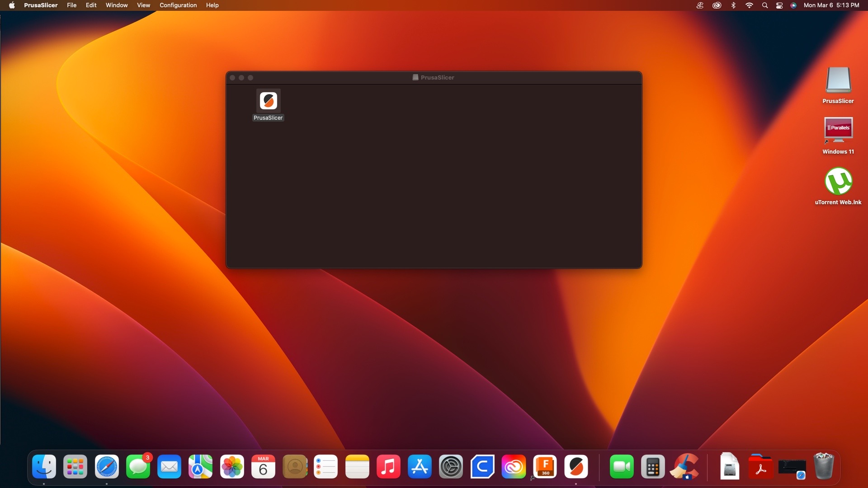The image size is (868, 488).
Task: Open the File menu
Action: (71, 5)
